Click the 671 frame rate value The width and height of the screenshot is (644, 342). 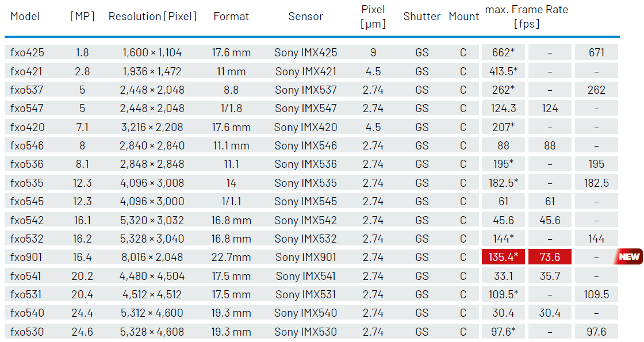click(x=596, y=52)
